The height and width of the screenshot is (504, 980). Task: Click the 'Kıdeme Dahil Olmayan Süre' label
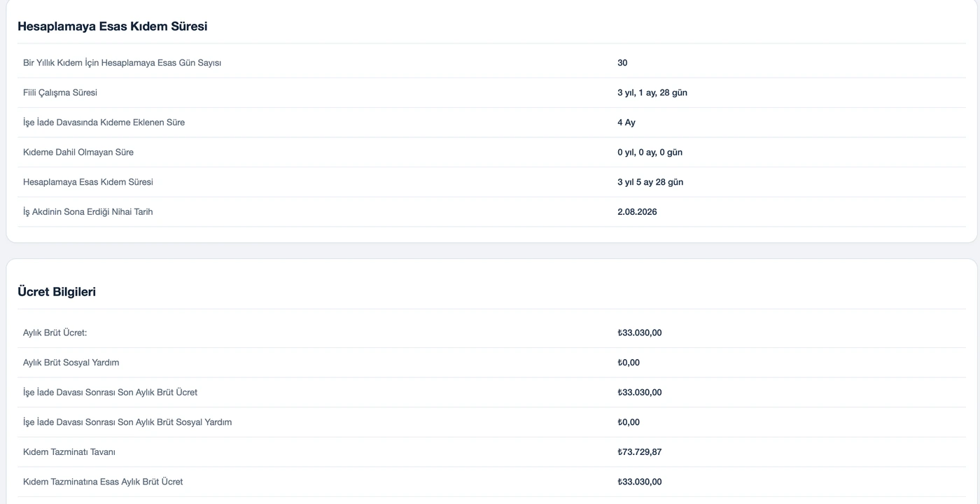click(x=78, y=152)
